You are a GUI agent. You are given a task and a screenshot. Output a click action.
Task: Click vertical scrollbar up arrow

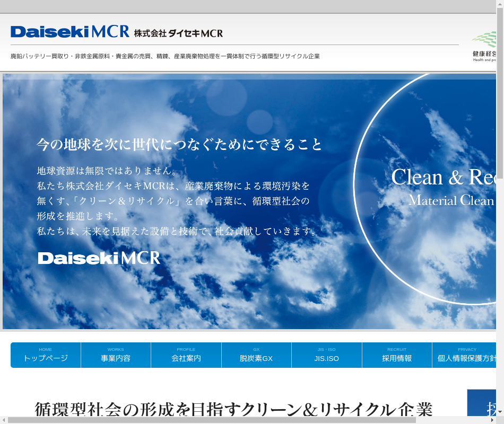click(x=500, y=4)
